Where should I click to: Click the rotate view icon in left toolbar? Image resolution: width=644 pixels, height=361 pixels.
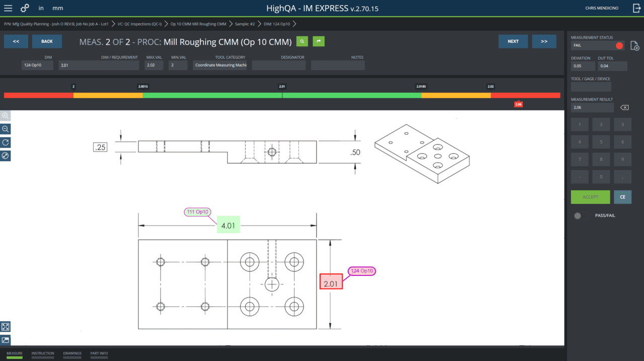tap(5, 142)
